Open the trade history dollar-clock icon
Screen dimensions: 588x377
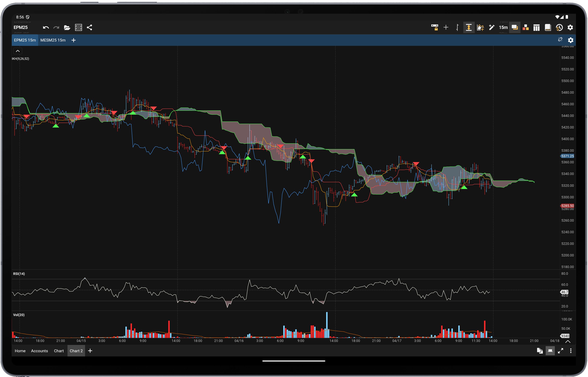point(559,27)
